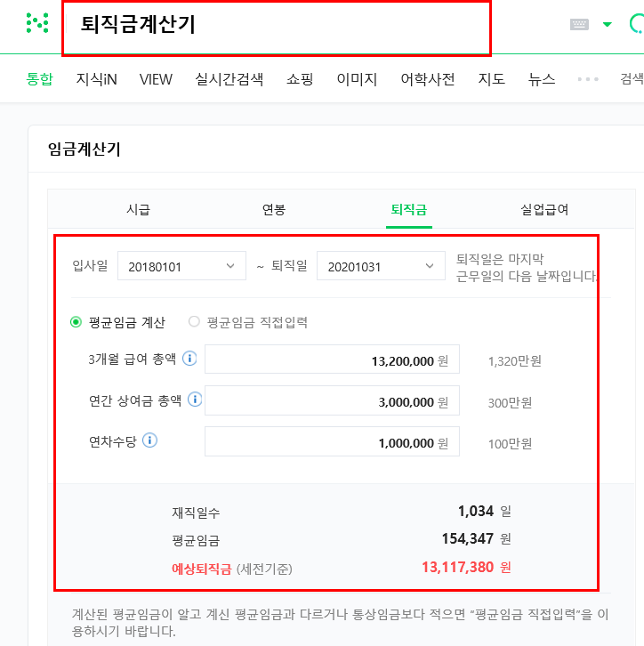Click the 13,117,380 원 estimated severance value
Image resolution: width=644 pixels, height=646 pixels.
pos(466,568)
